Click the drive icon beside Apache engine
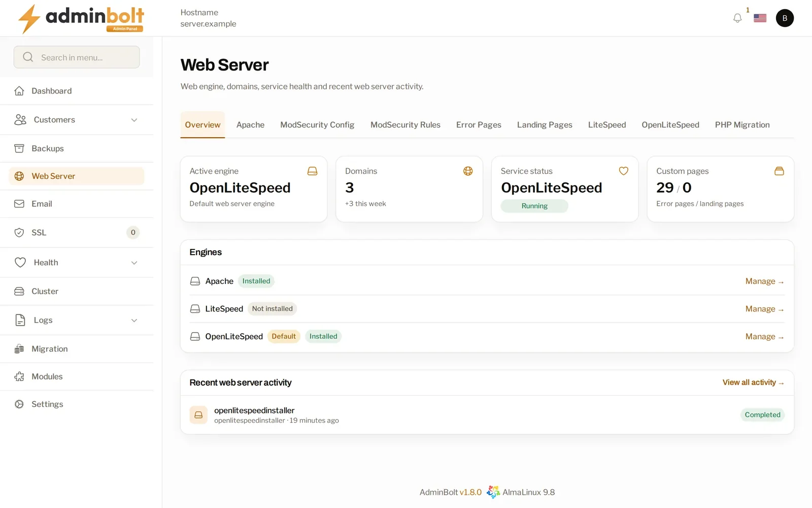This screenshot has height=508, width=812. (195, 281)
